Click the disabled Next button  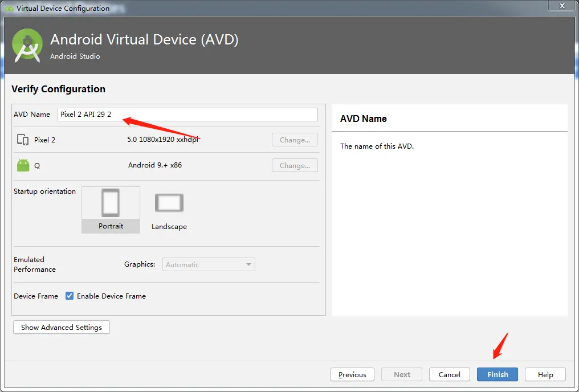click(402, 374)
